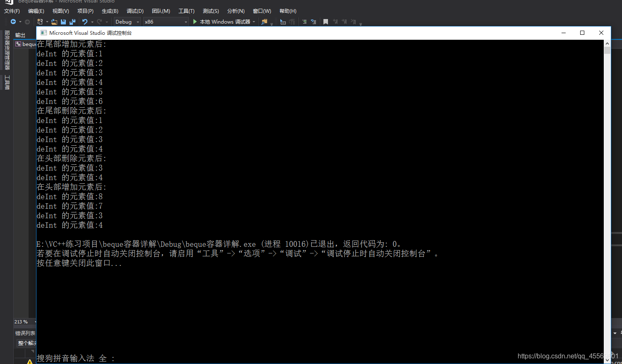The width and height of the screenshot is (622, 364).
Task: Close the 调试控制台 console window
Action: click(601, 33)
